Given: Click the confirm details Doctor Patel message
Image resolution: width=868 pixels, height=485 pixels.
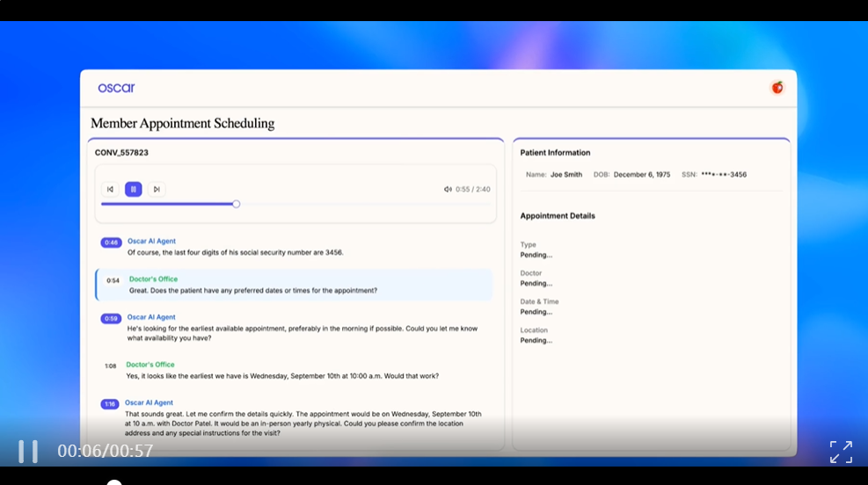Looking at the screenshot, I should click(x=303, y=423).
